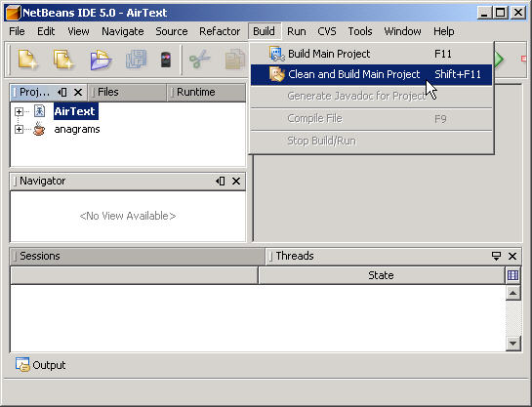532x407 pixels.
Task: Click the Threads panel pin icon
Action: (496, 256)
